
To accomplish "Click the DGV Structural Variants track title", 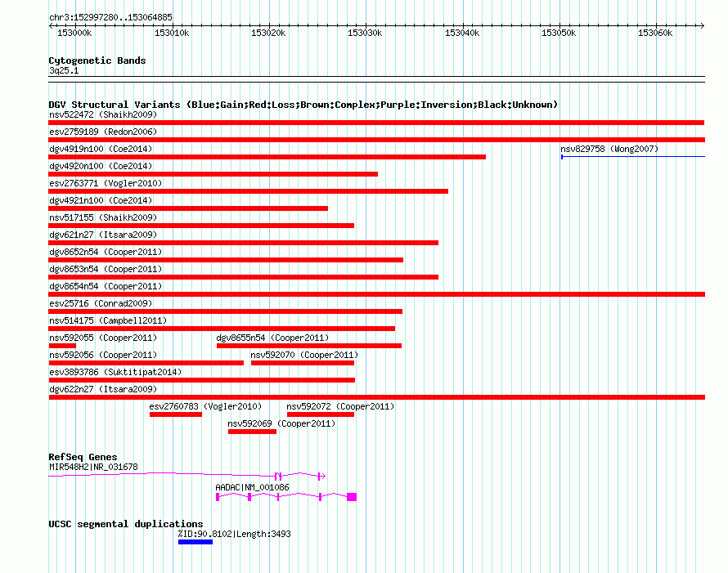I will [x=303, y=105].
